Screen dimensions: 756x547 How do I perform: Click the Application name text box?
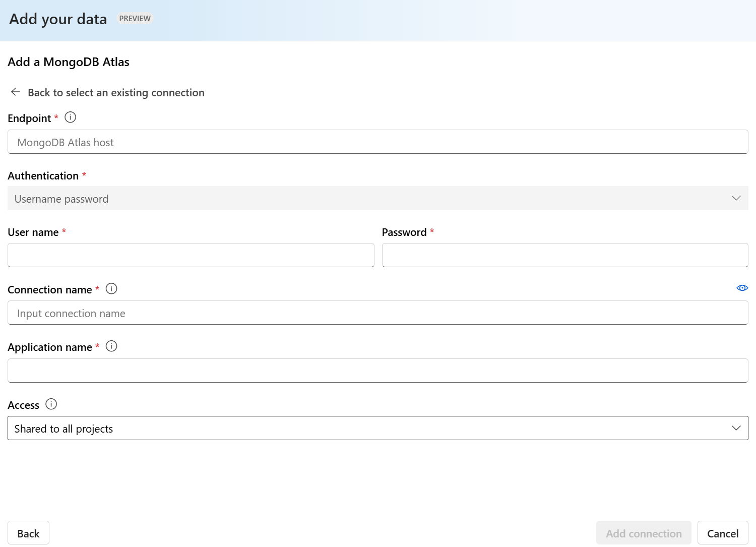pos(377,371)
